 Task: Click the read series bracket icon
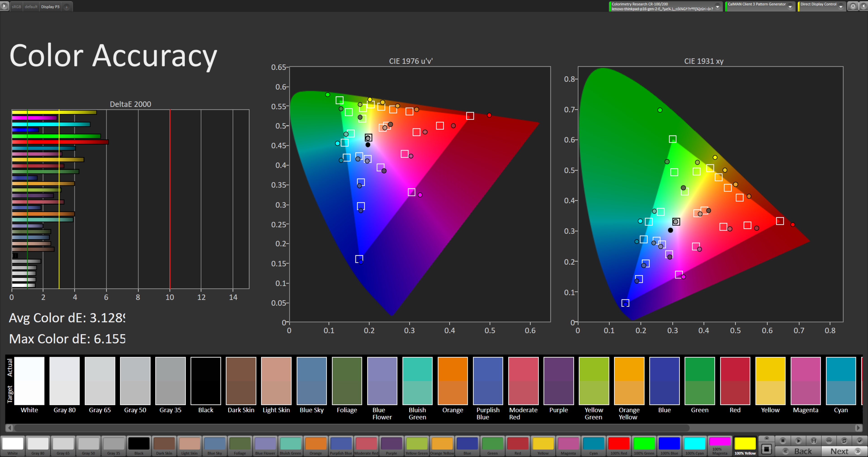pyautogui.click(x=814, y=440)
